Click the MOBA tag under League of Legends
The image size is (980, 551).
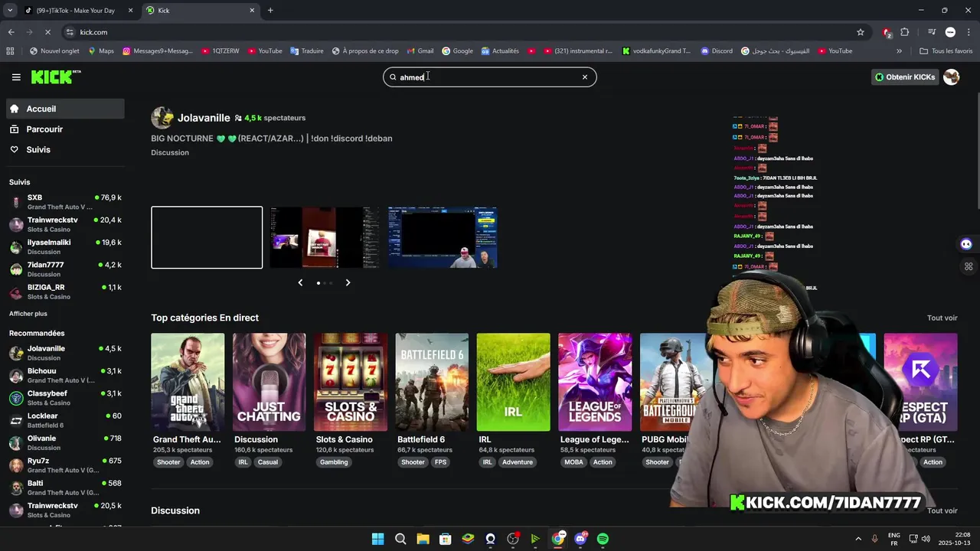coord(573,462)
